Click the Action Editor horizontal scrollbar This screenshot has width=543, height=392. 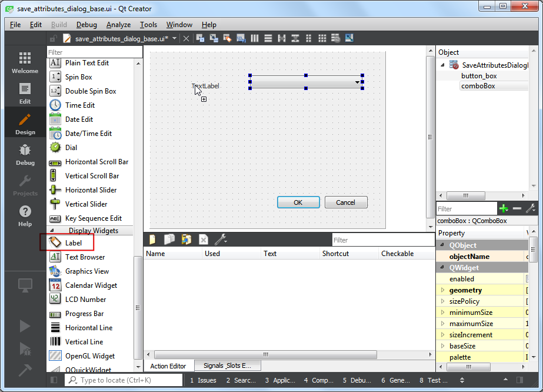pos(265,354)
